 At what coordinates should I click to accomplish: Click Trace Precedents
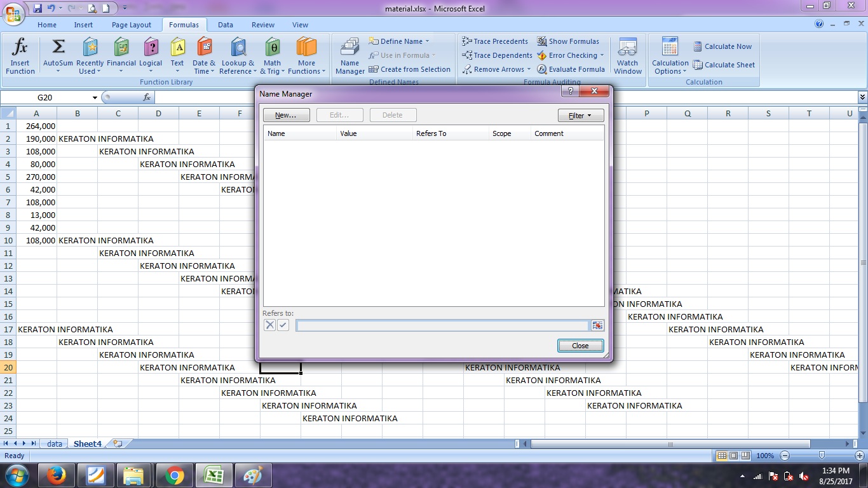(495, 41)
